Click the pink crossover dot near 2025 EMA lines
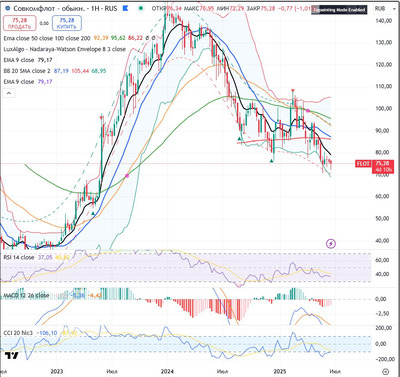 pyautogui.click(x=308, y=110)
